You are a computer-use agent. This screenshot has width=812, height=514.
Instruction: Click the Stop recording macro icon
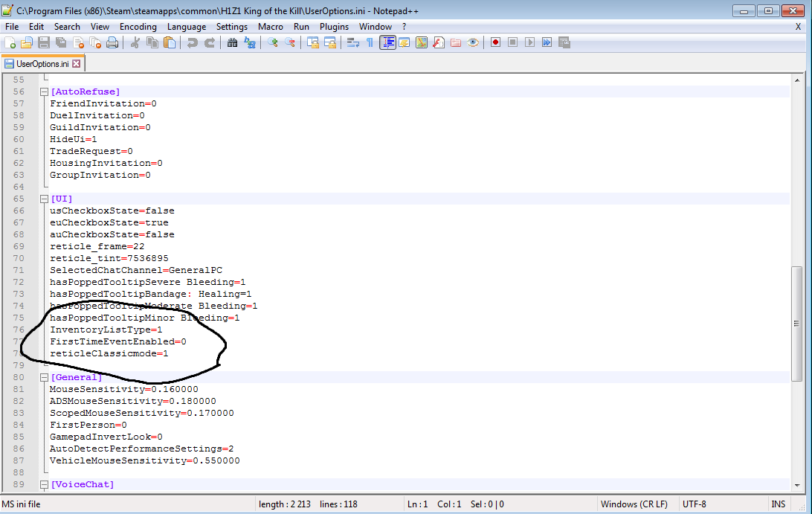[512, 42]
